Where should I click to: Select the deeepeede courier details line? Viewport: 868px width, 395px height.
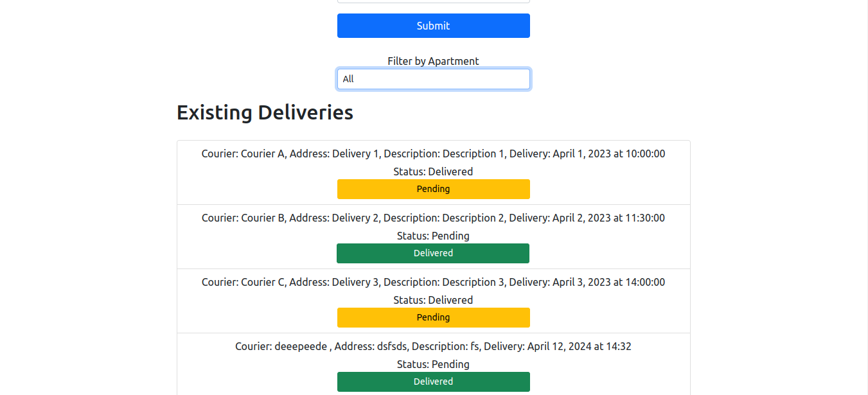433,346
